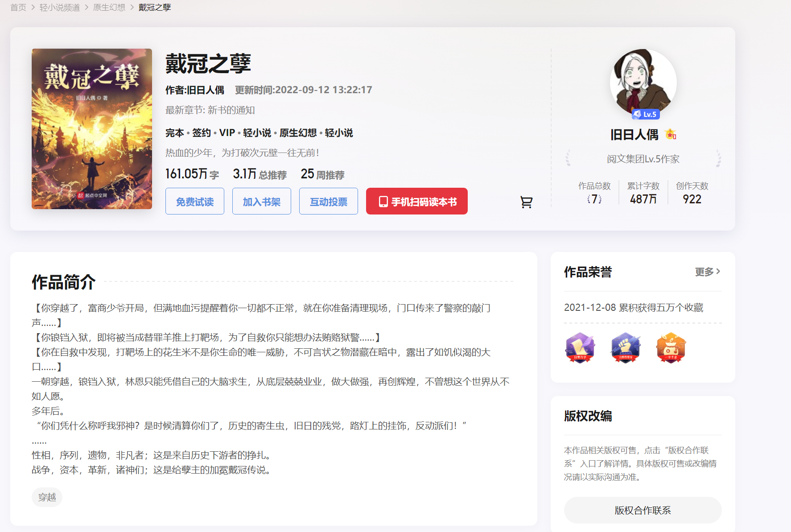Click 版权合作联系 button
791x532 pixels.
[x=643, y=510]
